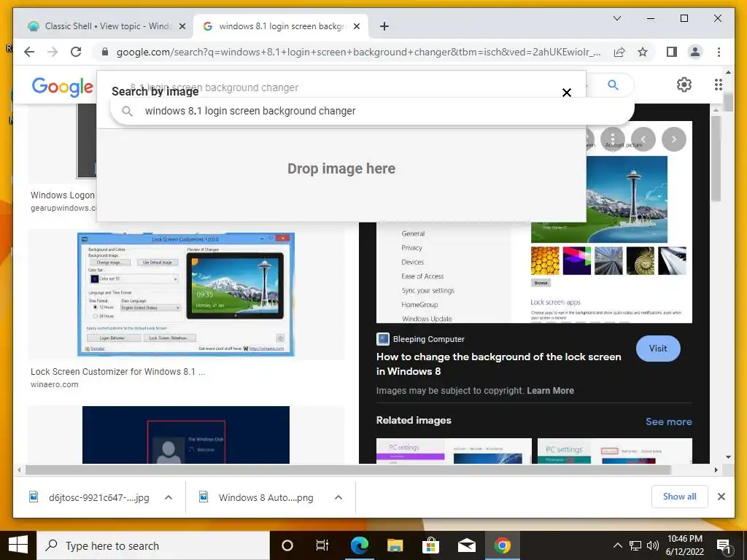Open the Mail app from the taskbar
The height and width of the screenshot is (560, 747).
pyautogui.click(x=467, y=545)
